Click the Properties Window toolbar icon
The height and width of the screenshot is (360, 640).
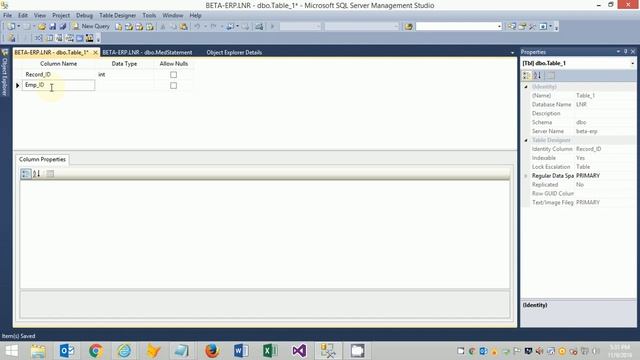[522, 27]
